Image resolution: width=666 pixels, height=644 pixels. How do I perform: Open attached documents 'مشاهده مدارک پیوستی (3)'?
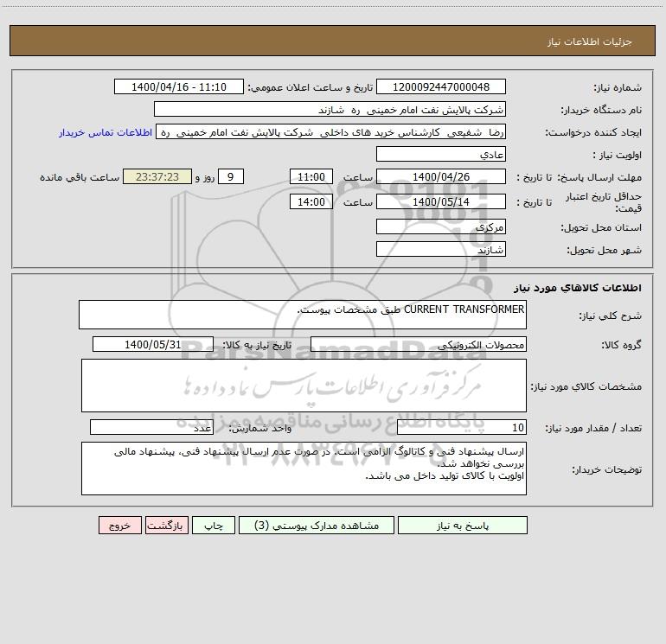317,525
